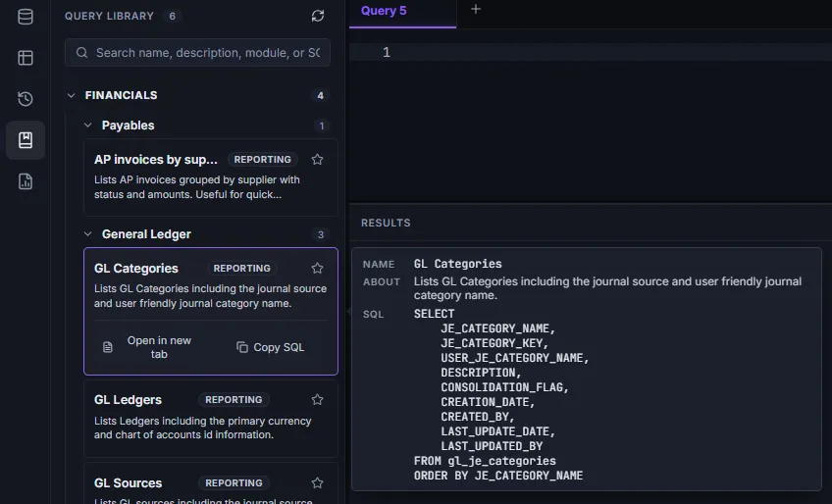Click the query library count badge 6
The width and height of the screenshot is (832, 504).
172,16
